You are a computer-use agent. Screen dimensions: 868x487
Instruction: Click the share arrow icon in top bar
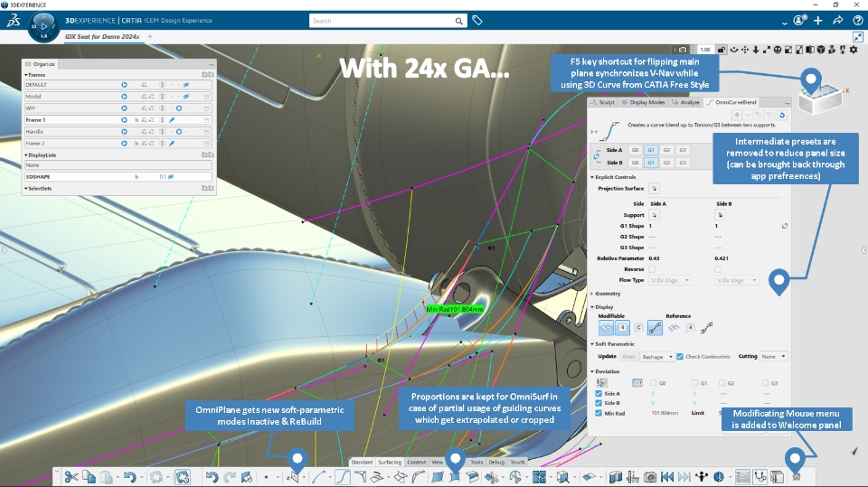838,21
